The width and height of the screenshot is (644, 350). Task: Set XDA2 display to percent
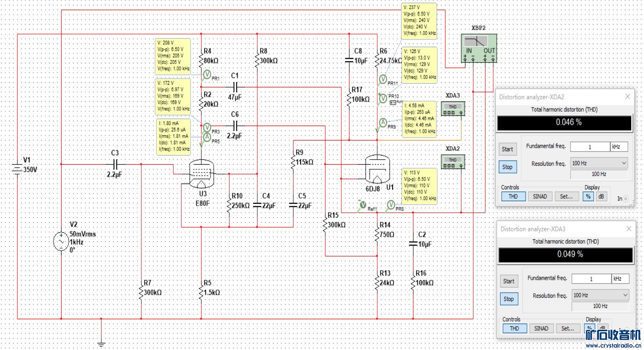point(588,197)
